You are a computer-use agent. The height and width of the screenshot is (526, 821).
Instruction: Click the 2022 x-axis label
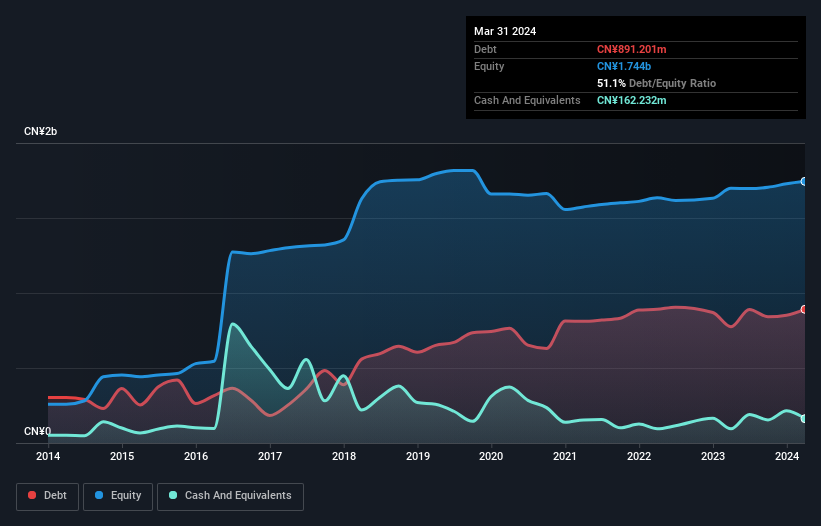coord(639,456)
